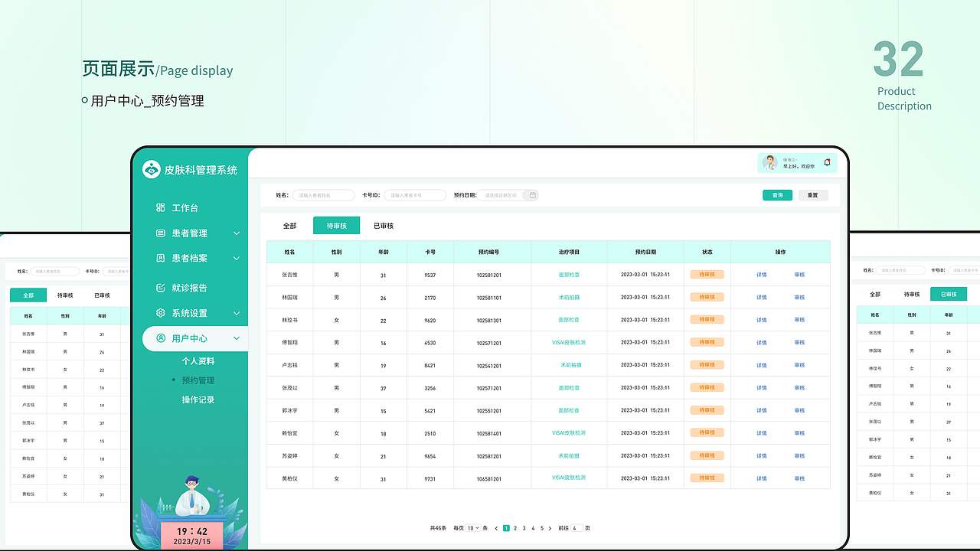
Task: Jump to page 3 in pagination
Action: [524, 528]
